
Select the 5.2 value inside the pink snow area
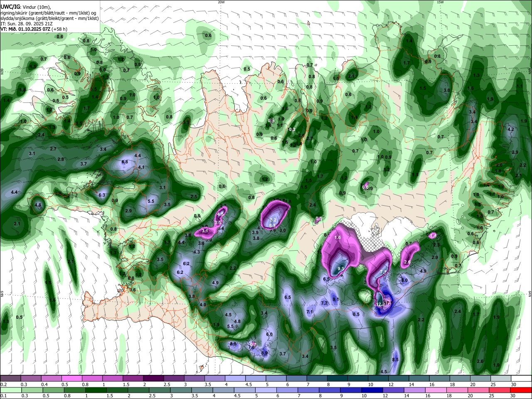[x=273, y=220]
